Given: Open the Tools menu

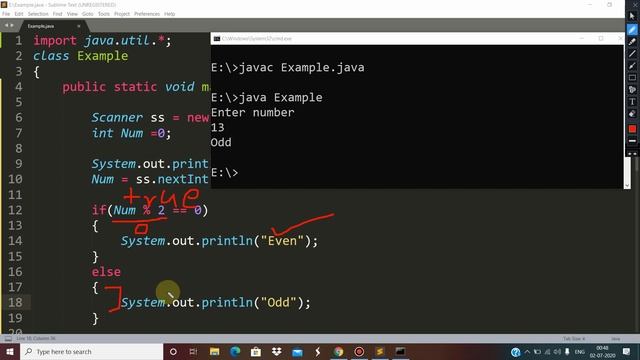Looking at the screenshot, I should click(x=104, y=14).
